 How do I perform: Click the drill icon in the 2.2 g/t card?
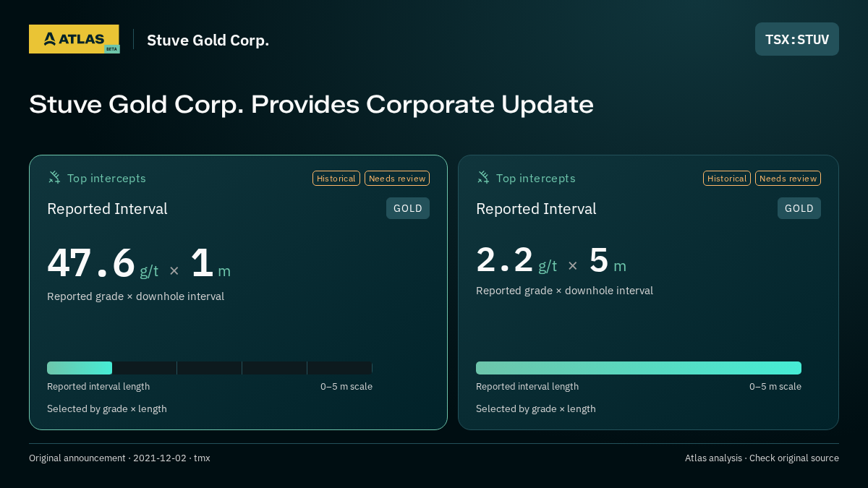click(483, 177)
